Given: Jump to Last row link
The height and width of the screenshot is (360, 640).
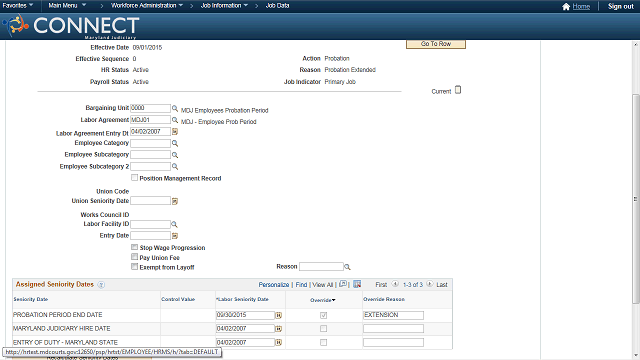Looking at the screenshot, I should [442, 285].
